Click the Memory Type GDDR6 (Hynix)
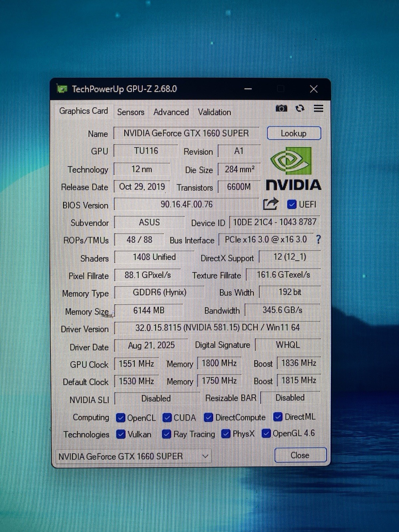The width and height of the screenshot is (399, 532). click(x=160, y=292)
